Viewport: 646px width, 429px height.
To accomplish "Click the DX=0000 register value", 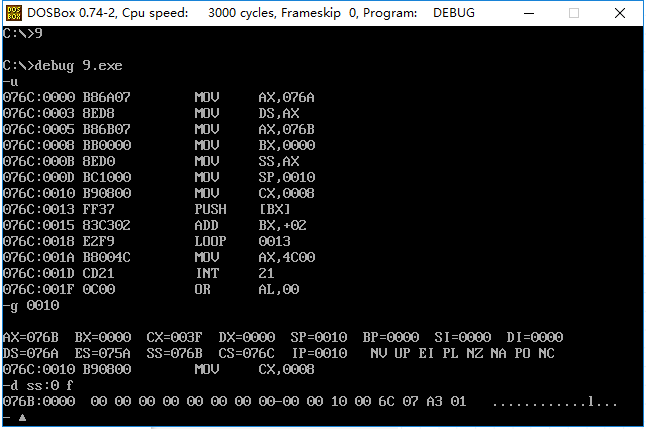I will tap(247, 338).
